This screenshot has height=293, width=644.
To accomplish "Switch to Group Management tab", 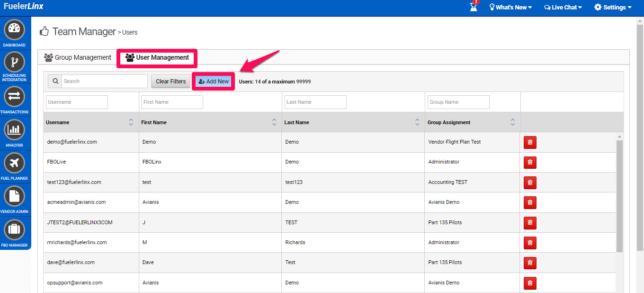I will (x=78, y=57).
